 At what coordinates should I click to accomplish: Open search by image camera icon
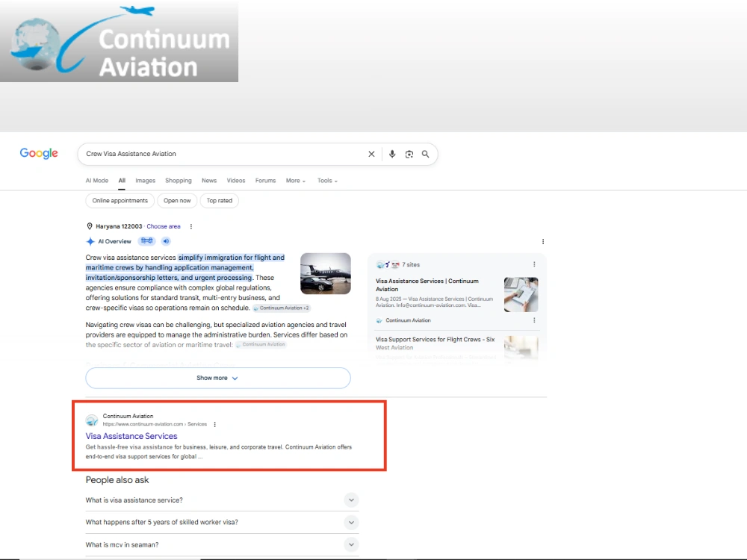409,155
